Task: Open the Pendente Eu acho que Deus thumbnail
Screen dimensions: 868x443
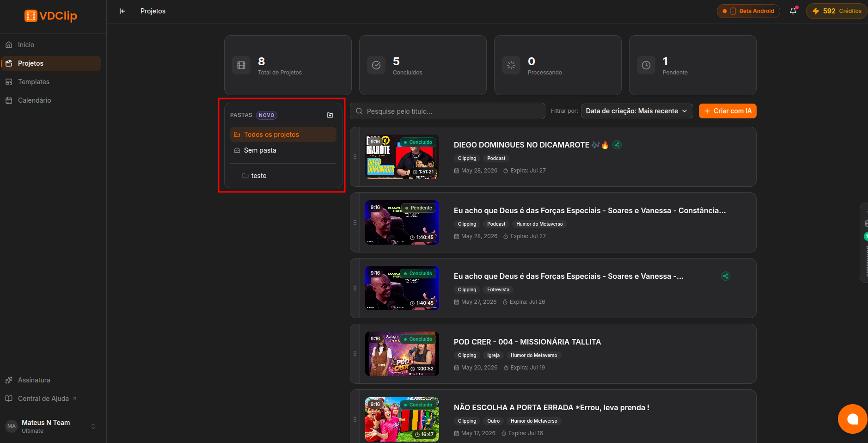Action: (x=402, y=222)
